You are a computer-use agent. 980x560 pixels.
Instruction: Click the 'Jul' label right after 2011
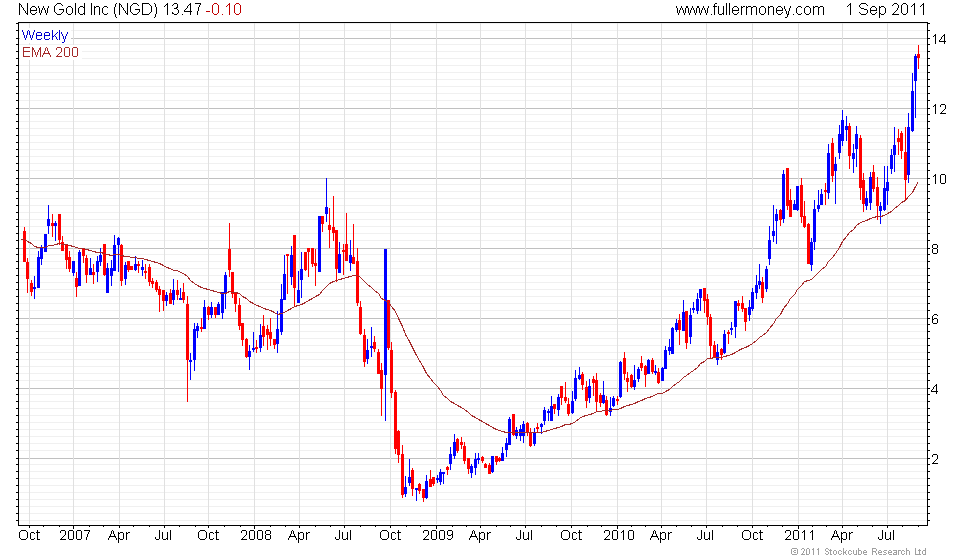886,535
